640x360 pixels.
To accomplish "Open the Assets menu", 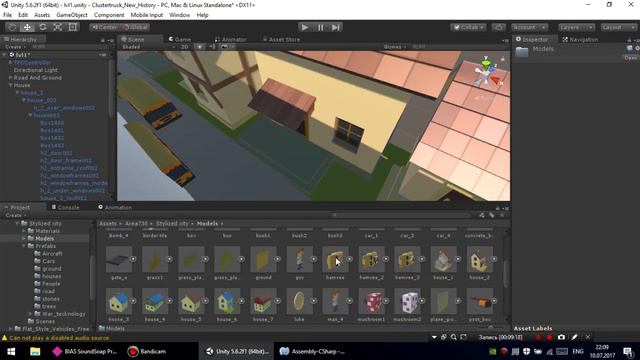I will point(42,15).
